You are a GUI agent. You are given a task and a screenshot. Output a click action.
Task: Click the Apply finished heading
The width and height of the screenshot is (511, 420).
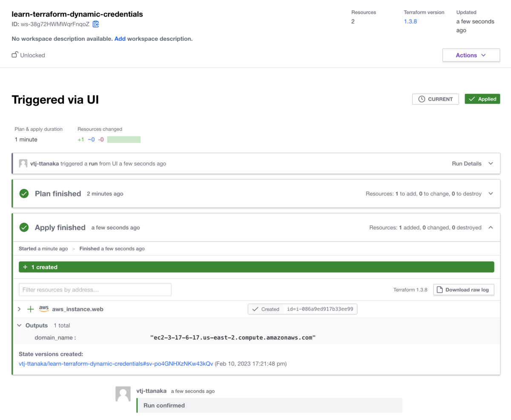click(x=60, y=227)
